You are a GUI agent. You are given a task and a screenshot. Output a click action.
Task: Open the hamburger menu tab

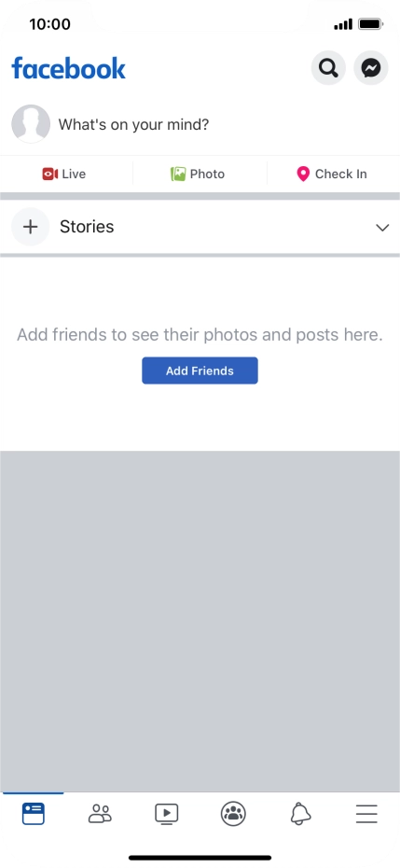[366, 814]
